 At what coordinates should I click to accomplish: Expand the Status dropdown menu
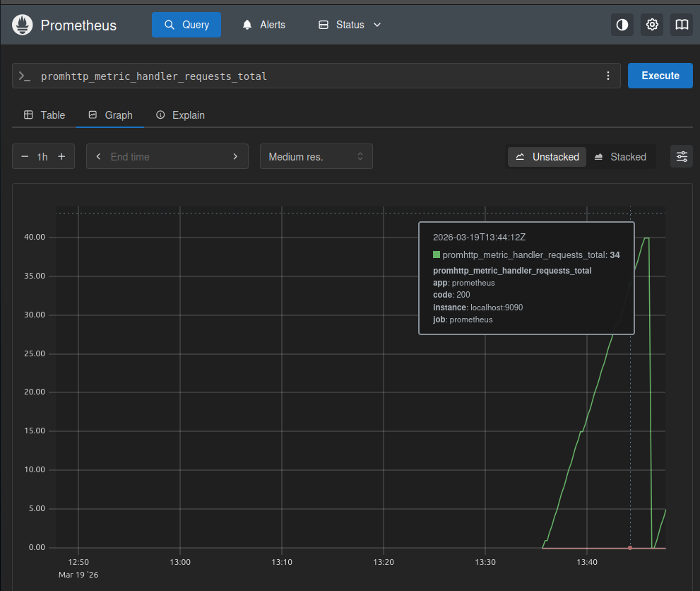point(350,25)
